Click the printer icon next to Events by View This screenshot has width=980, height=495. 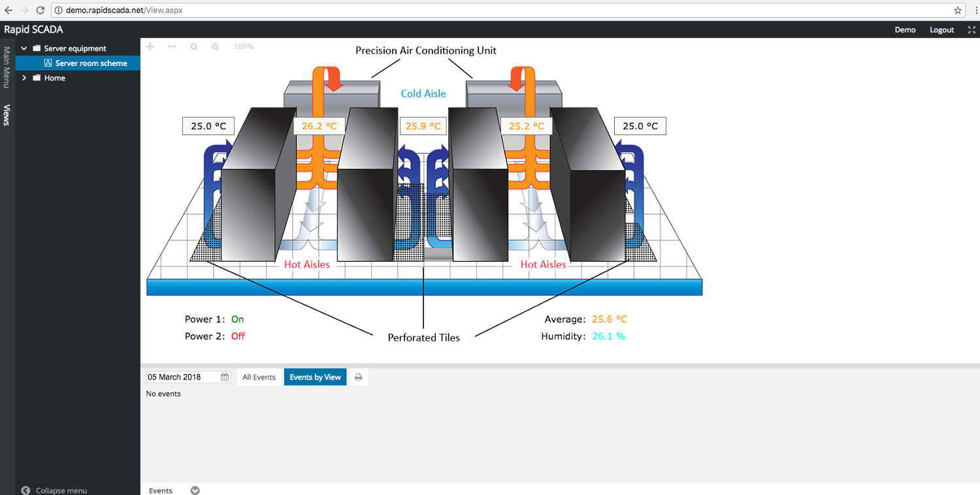click(358, 377)
